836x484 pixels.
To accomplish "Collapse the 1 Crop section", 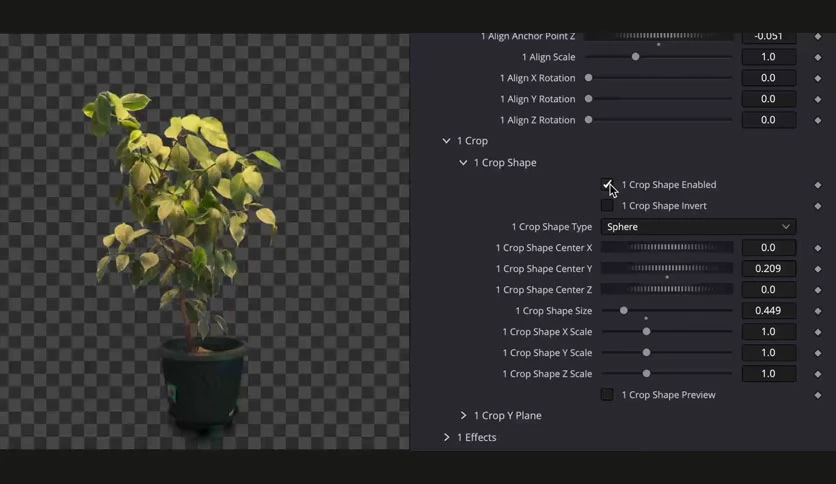I will tap(446, 141).
